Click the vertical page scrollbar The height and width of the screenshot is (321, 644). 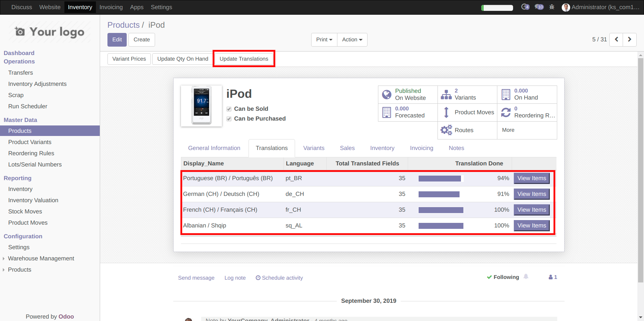point(640,170)
